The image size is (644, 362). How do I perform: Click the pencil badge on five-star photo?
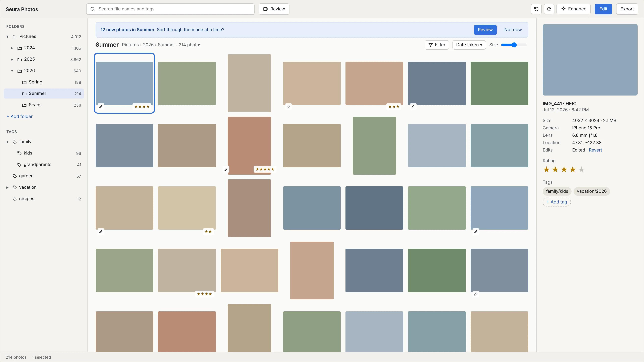click(x=226, y=169)
